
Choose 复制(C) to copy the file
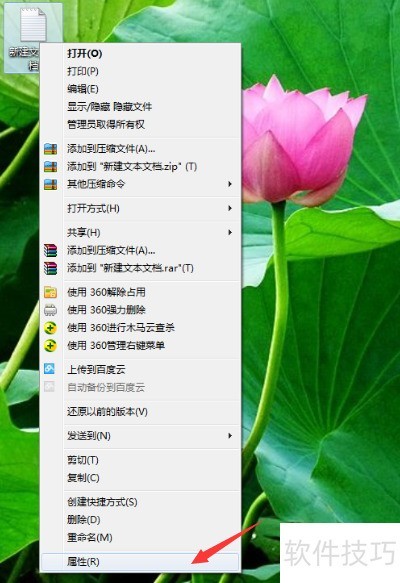click(140, 478)
